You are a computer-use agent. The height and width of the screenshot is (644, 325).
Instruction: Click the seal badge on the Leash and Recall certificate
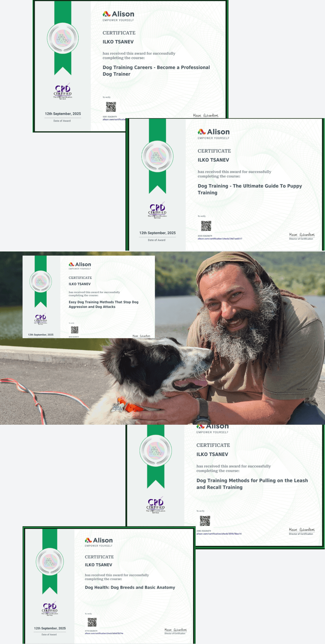pyautogui.click(x=155, y=451)
